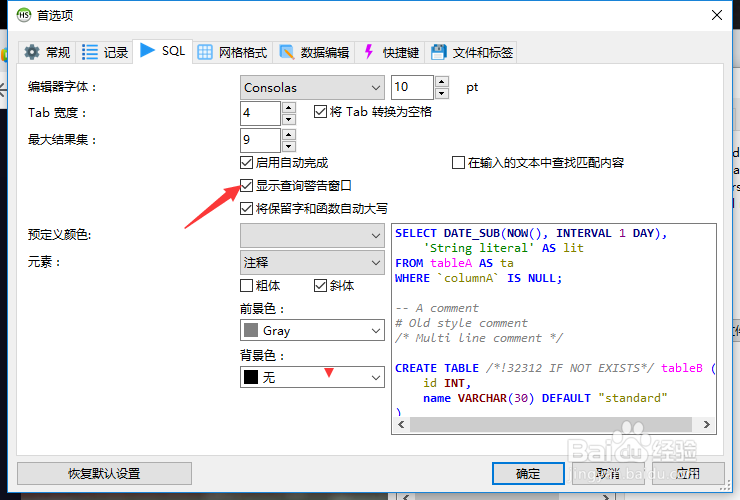Toggle 将保留字和函数自动大写 checkbox
The image size is (740, 500).
(x=246, y=208)
